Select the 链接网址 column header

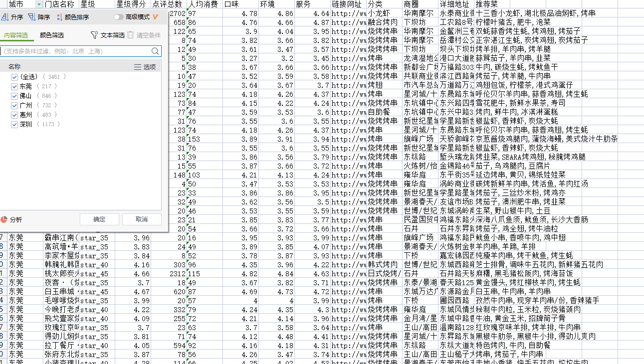pyautogui.click(x=348, y=4)
